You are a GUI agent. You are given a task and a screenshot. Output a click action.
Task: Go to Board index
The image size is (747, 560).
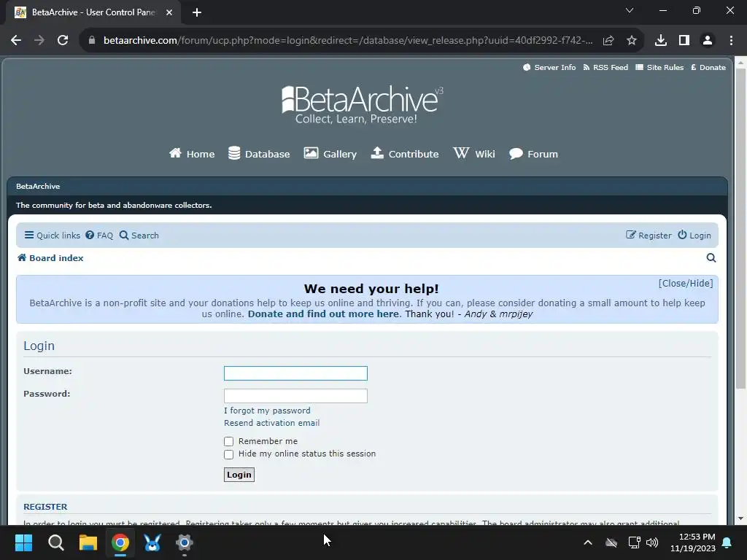50,258
